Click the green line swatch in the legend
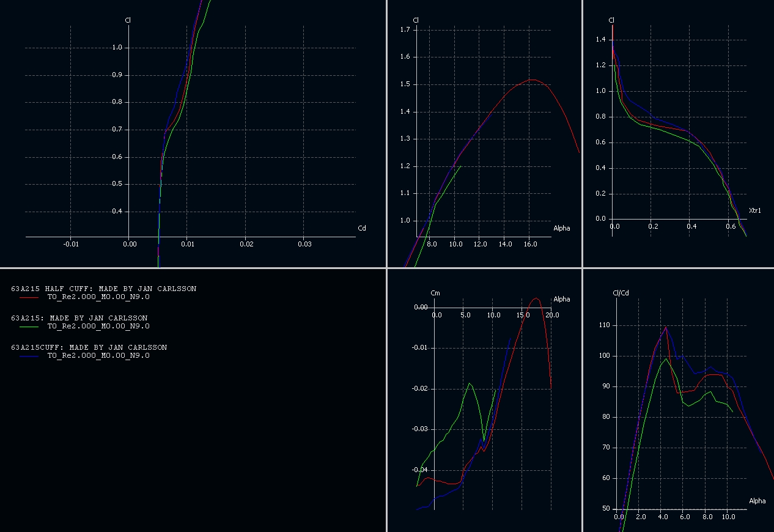 pyautogui.click(x=29, y=327)
